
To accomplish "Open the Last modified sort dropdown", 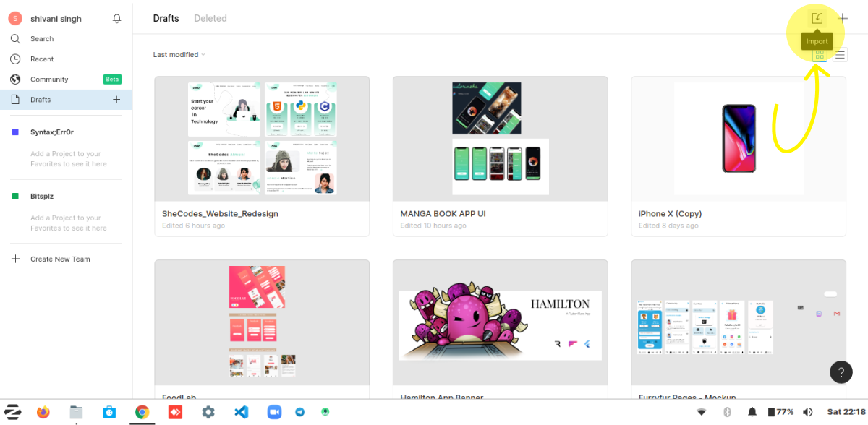I will coord(179,55).
